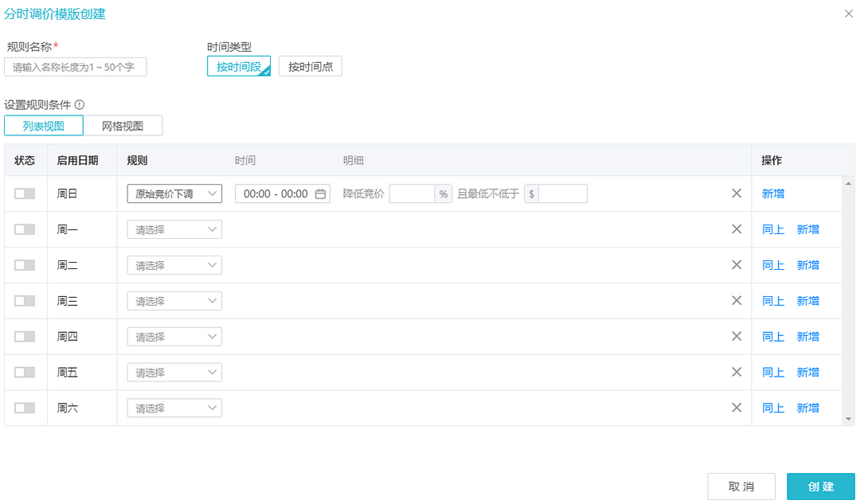This screenshot has width=860, height=504.
Task: Click 新增 in the 周二 row
Action: [x=808, y=265]
